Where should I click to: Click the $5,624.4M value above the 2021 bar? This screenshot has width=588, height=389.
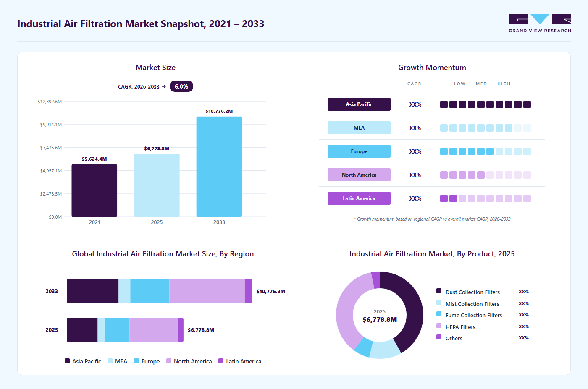[x=94, y=159]
